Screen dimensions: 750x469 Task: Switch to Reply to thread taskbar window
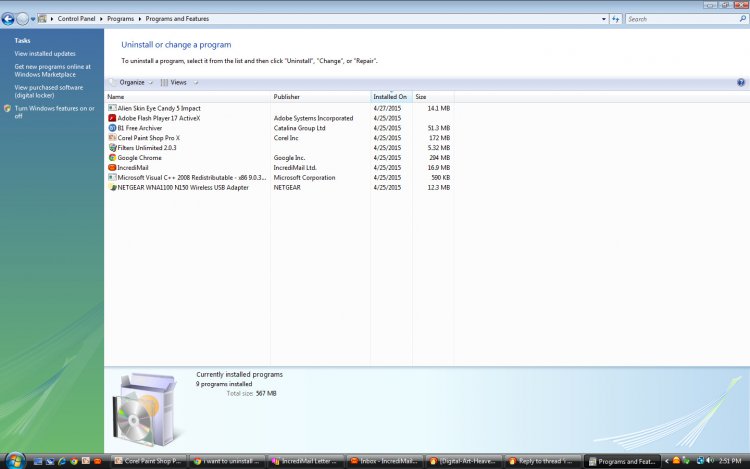tap(542, 461)
